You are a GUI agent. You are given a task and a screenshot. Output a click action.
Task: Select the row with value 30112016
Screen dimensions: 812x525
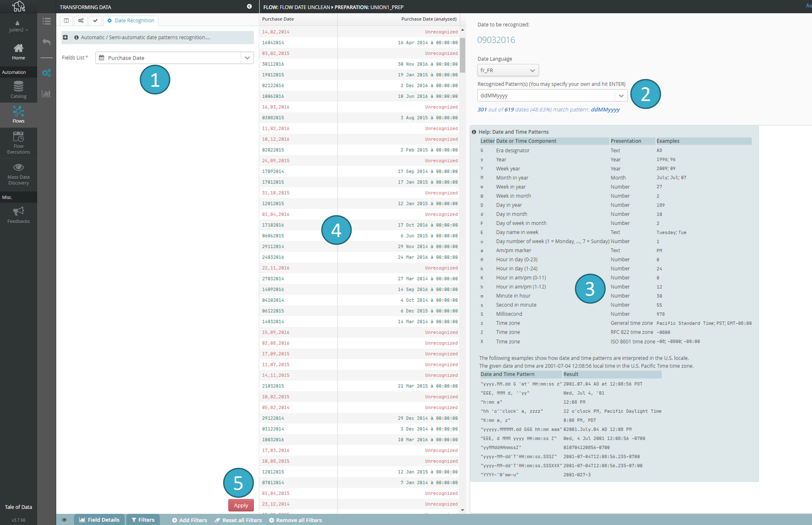(x=359, y=64)
